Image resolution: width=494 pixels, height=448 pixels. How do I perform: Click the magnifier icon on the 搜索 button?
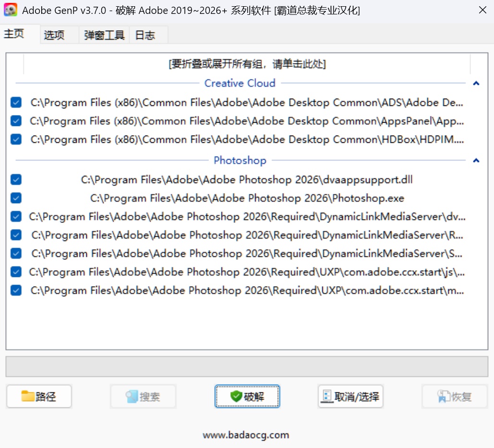pyautogui.click(x=131, y=397)
